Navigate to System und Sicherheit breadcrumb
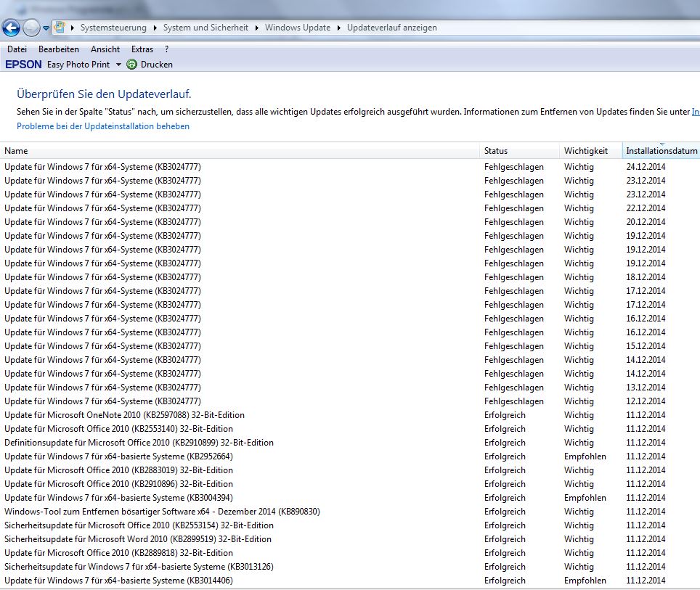 [x=205, y=28]
